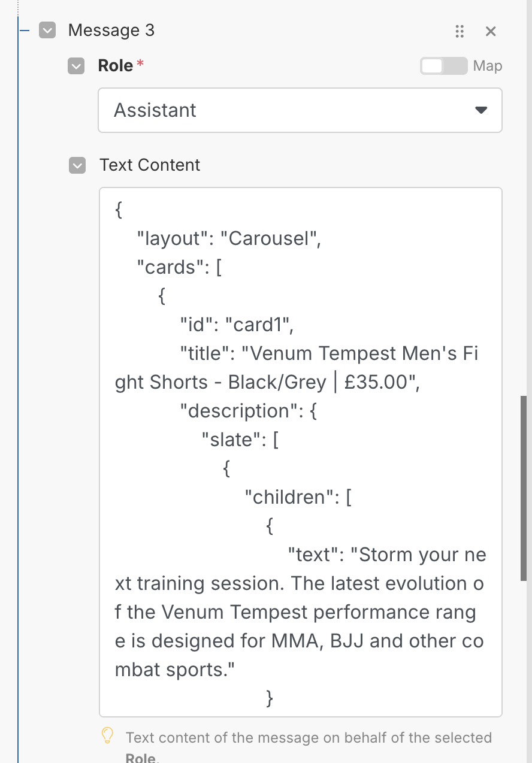
Task: Toggle the Map switch for Role
Action: pos(443,66)
